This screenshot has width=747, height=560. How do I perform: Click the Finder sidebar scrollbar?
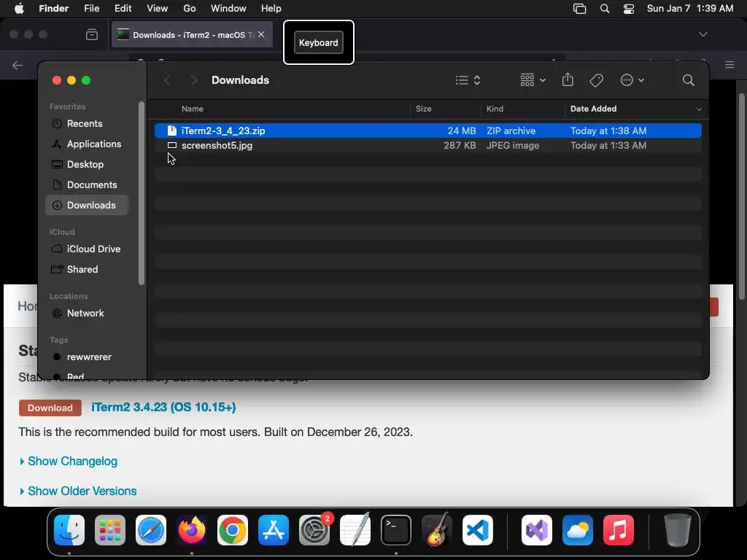pyautogui.click(x=141, y=193)
